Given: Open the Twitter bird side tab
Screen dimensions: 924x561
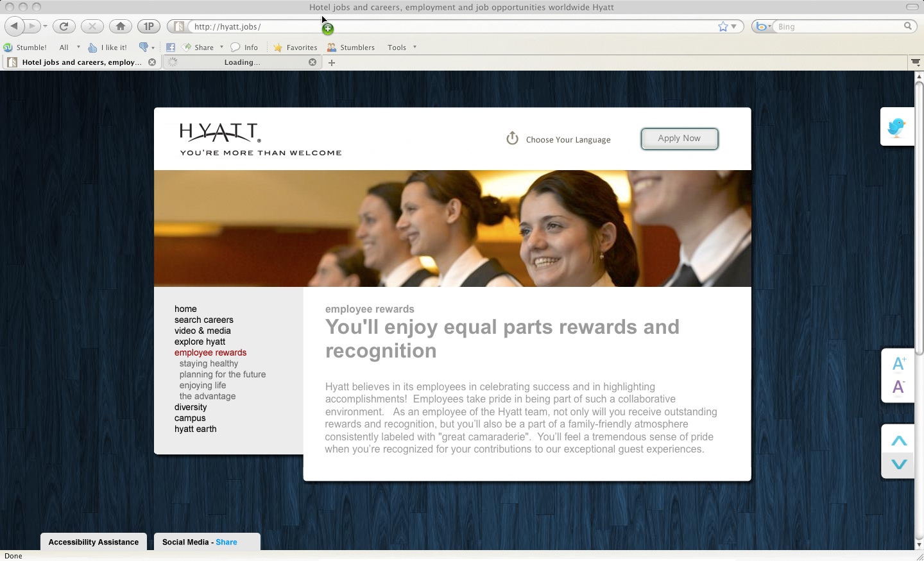Looking at the screenshot, I should 897,126.
